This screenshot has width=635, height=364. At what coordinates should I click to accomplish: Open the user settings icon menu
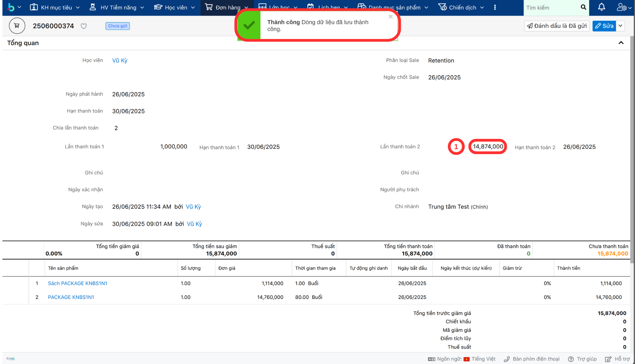point(624,7)
